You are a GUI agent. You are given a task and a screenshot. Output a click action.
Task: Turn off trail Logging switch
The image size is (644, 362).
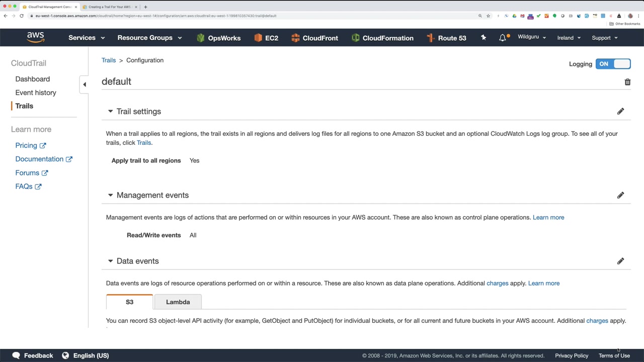pyautogui.click(x=613, y=64)
